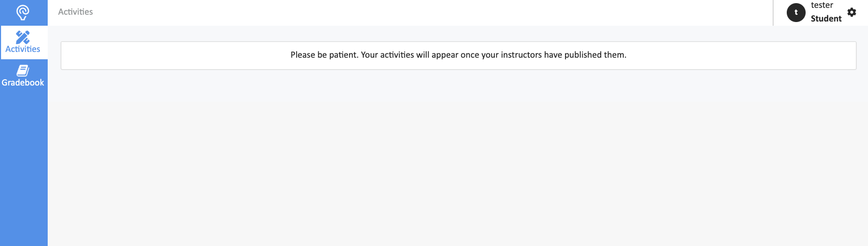Click the word 'published' in the notice
Viewport: 868px width, 246px height.
click(583, 55)
